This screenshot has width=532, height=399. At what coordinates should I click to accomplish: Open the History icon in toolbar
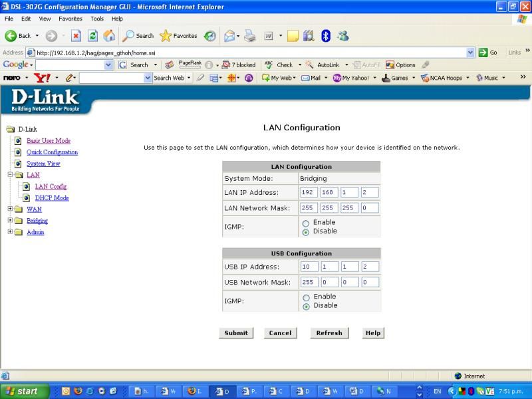coord(209,36)
